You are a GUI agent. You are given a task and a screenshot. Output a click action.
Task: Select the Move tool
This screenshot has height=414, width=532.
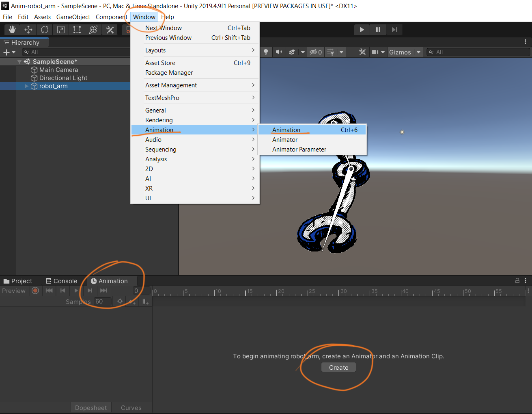pyautogui.click(x=28, y=30)
